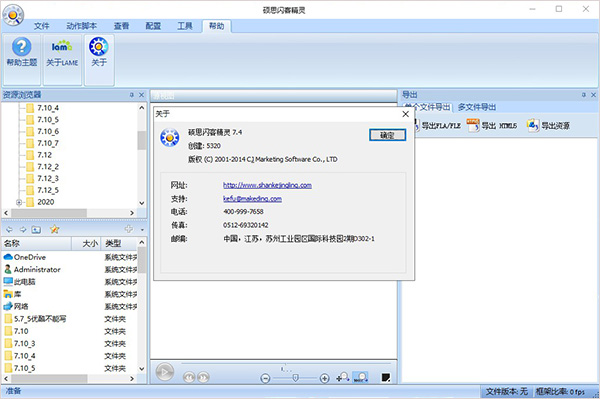Click the add plus icon in browser toolbar
The width and height of the screenshot is (600, 399).
[x=129, y=229]
